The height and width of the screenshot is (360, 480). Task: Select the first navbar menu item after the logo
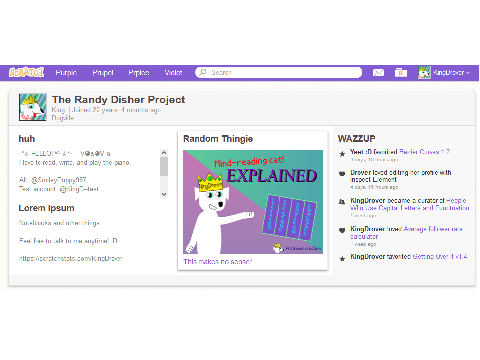coord(66,72)
